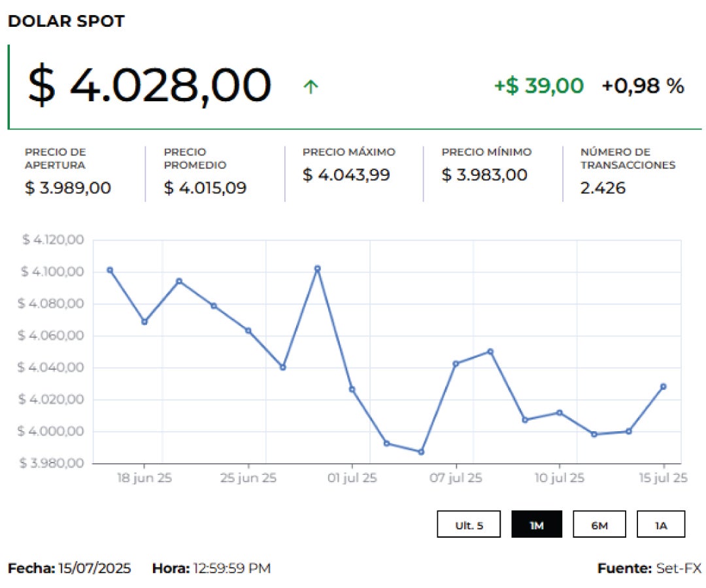The image size is (706, 588).
Task: Click the Precio de Apertura value $ 3.989,00
Action: coord(68,188)
